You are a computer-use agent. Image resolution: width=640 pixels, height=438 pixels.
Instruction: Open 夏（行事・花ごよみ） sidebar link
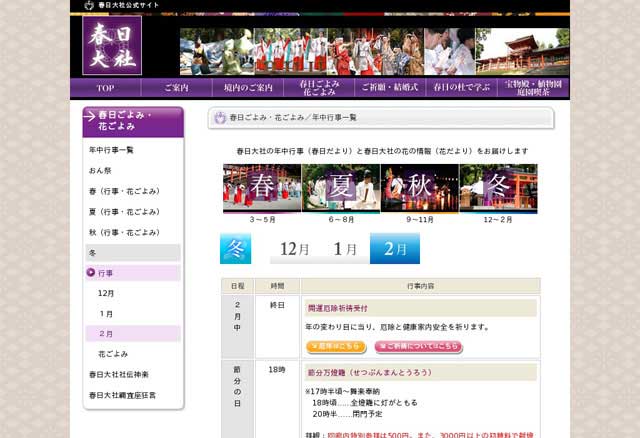tap(124, 212)
